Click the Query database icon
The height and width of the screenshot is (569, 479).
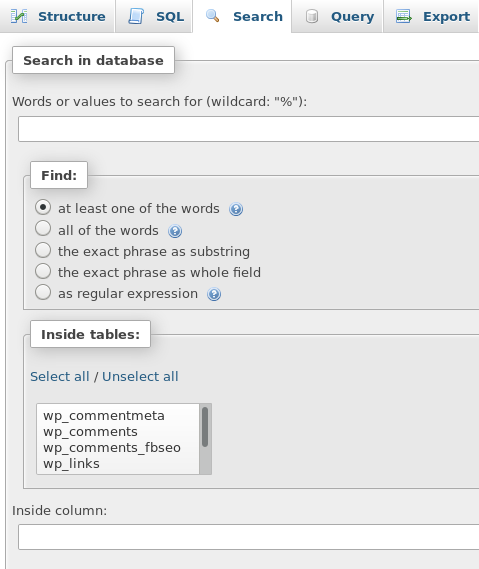pos(312,16)
